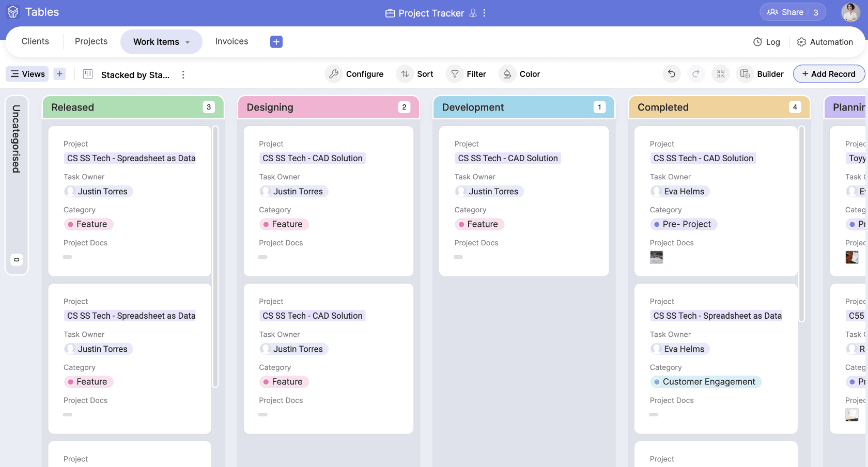
Task: Click the Automation icon
Action: 801,42
